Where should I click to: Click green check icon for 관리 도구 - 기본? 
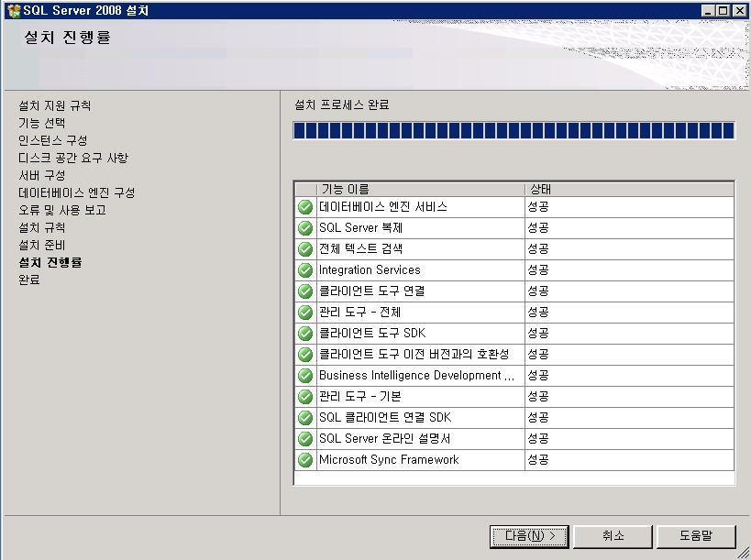[305, 397]
